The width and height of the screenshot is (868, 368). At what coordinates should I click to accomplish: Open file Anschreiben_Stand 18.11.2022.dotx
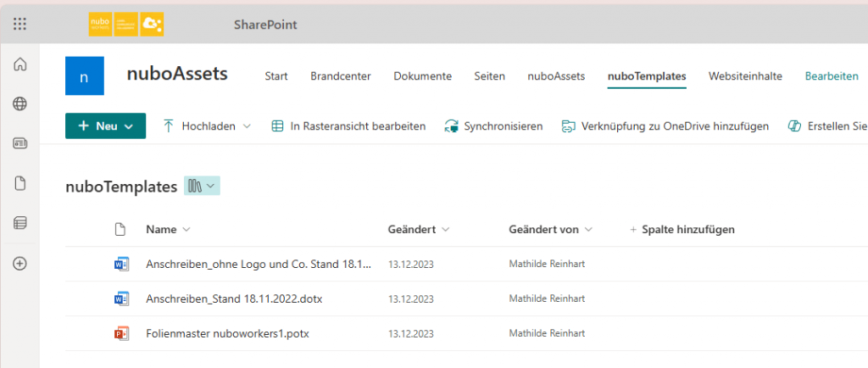tap(234, 298)
